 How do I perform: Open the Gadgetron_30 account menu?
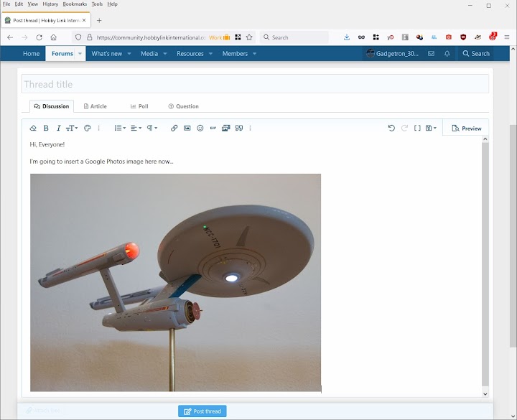(393, 54)
